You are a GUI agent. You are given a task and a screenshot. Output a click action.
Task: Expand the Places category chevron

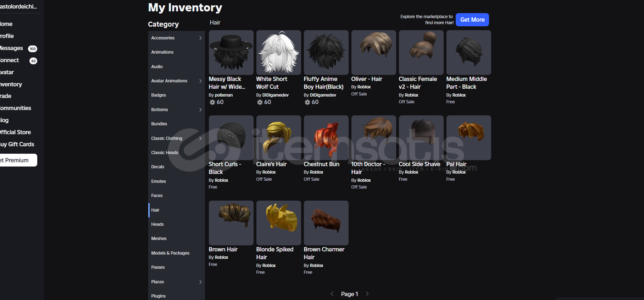(200, 282)
